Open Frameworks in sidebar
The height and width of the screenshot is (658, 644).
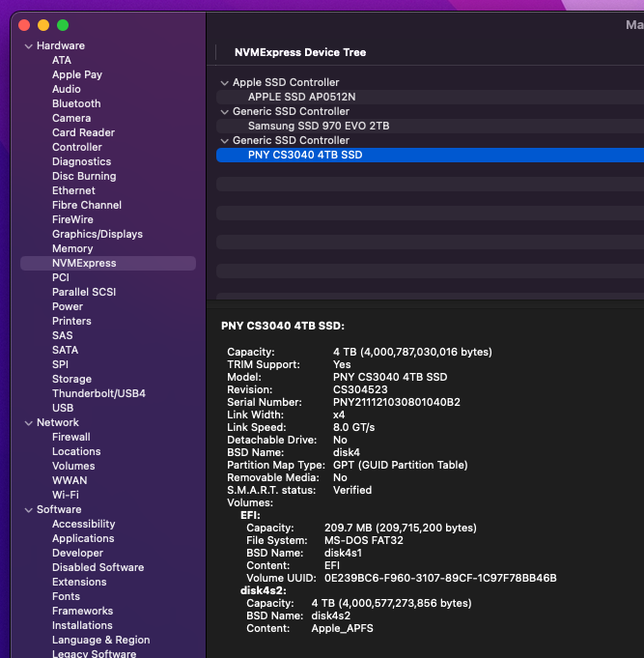(83, 611)
